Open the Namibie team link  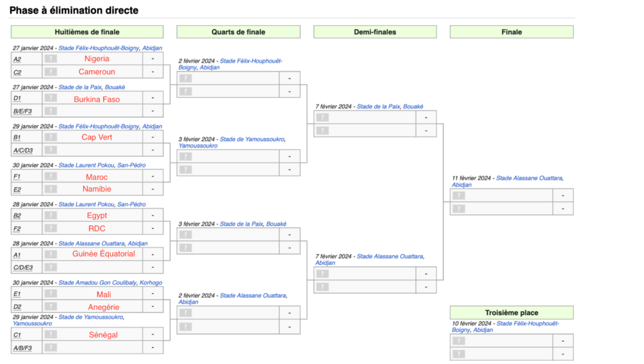(97, 189)
